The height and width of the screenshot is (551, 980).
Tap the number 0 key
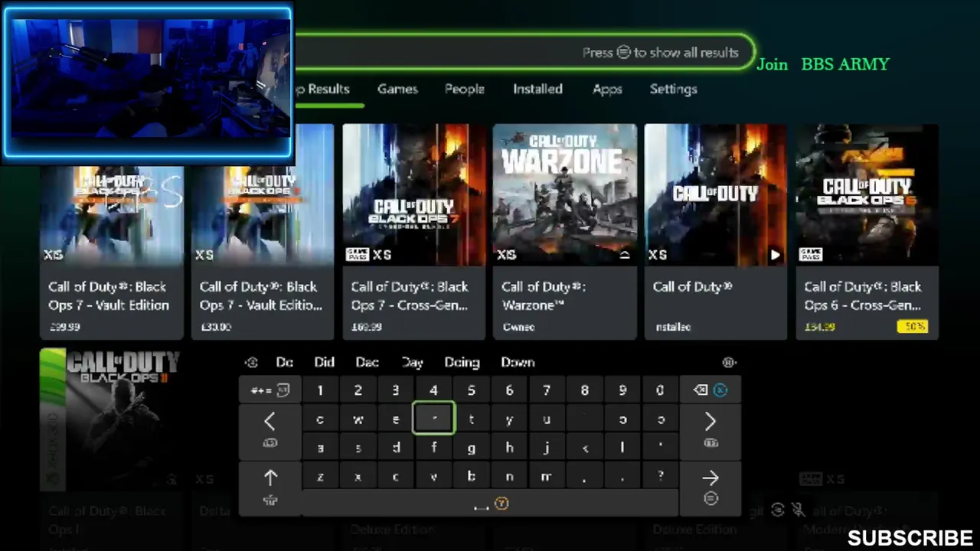[x=660, y=390]
